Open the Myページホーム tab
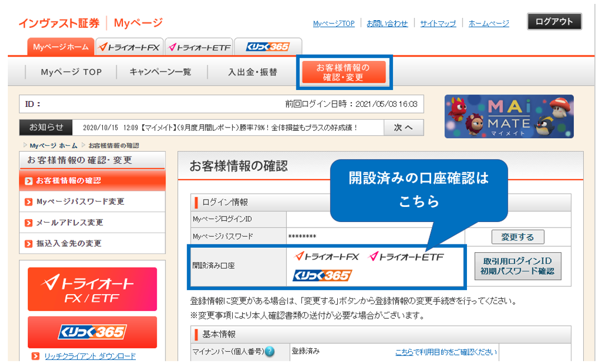Viewport: 600px width, 364px height. [x=60, y=47]
